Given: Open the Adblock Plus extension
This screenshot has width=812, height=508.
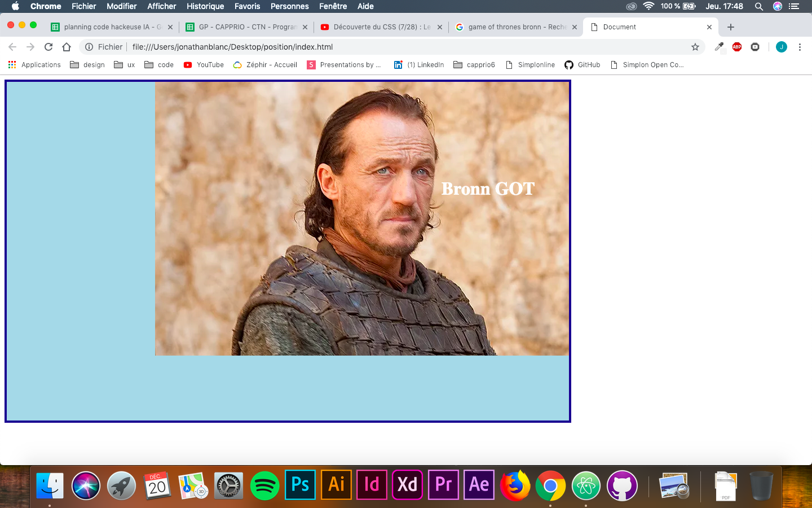Looking at the screenshot, I should [x=737, y=47].
